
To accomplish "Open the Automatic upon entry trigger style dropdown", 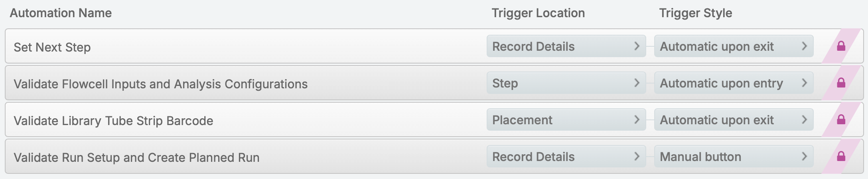I will tap(733, 83).
